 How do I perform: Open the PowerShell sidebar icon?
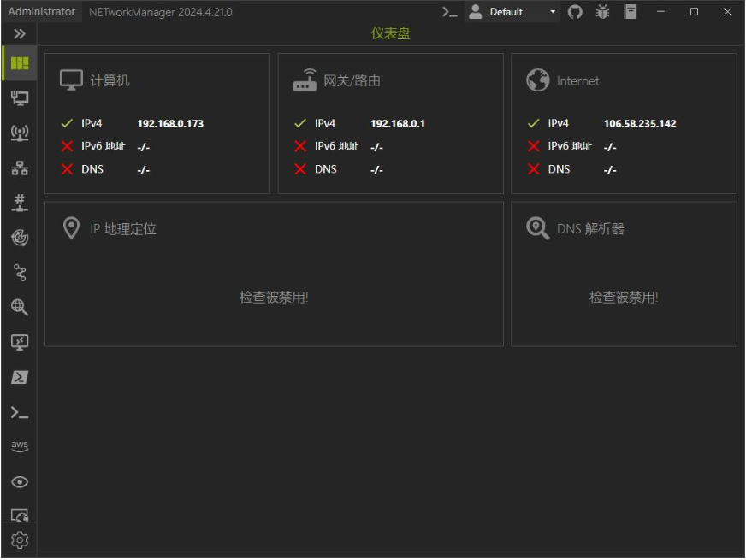[20, 377]
